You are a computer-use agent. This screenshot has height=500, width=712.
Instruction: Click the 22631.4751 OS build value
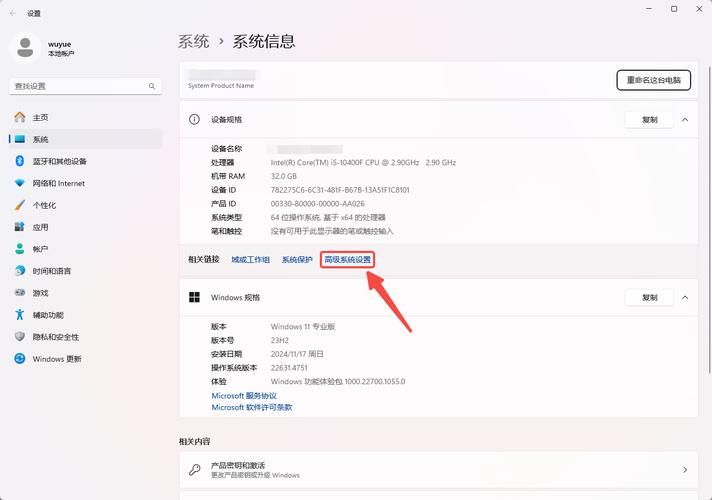click(x=289, y=367)
